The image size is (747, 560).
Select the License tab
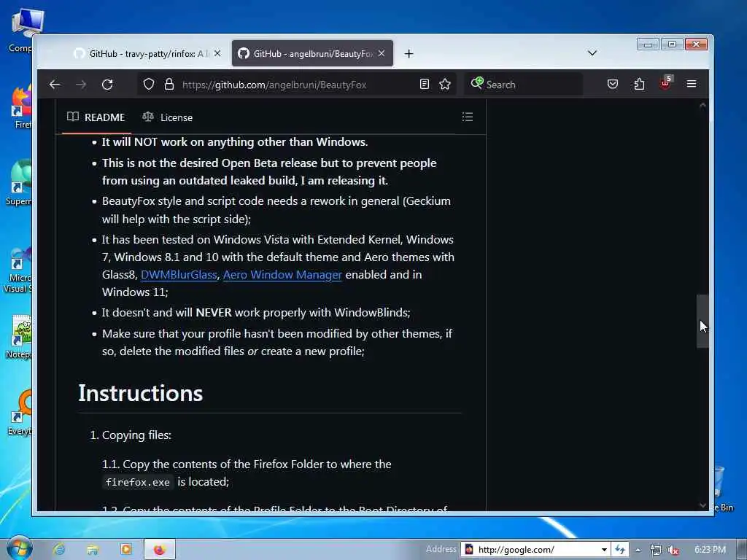coord(168,117)
